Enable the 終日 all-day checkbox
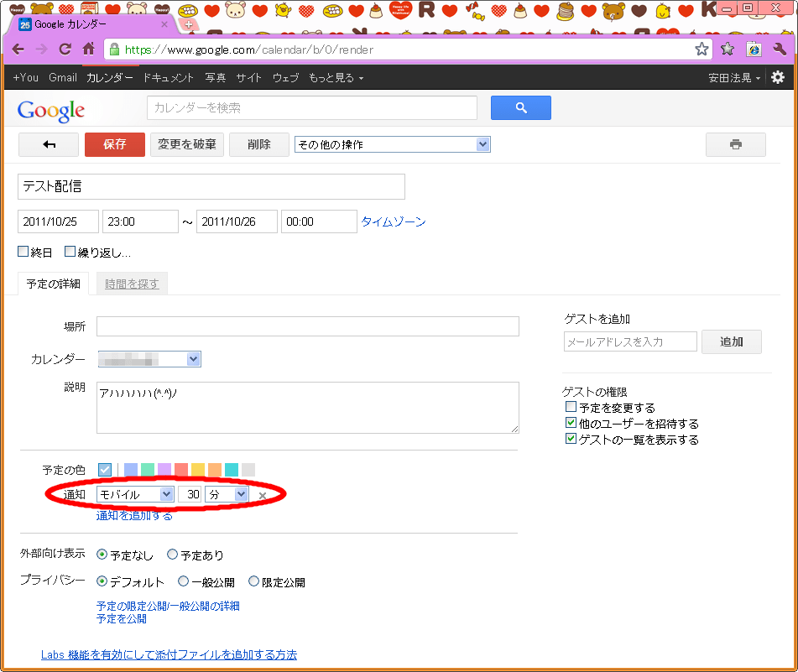The width and height of the screenshot is (798, 672). (x=23, y=252)
